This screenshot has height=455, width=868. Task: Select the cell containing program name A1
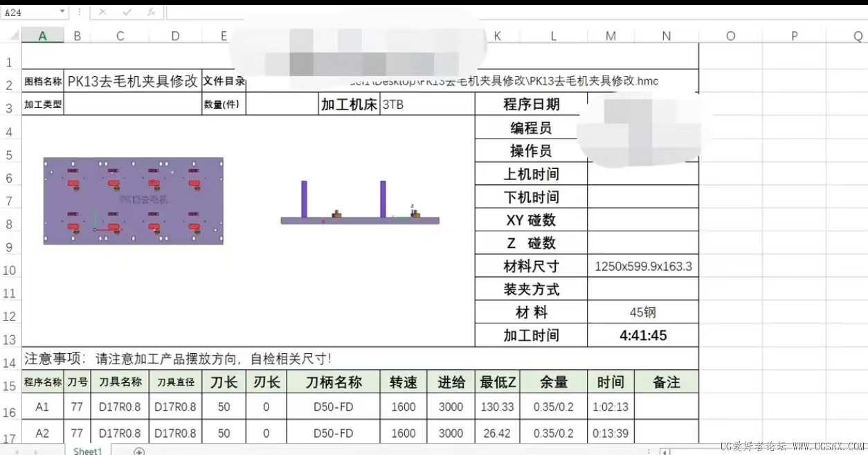[x=43, y=407]
